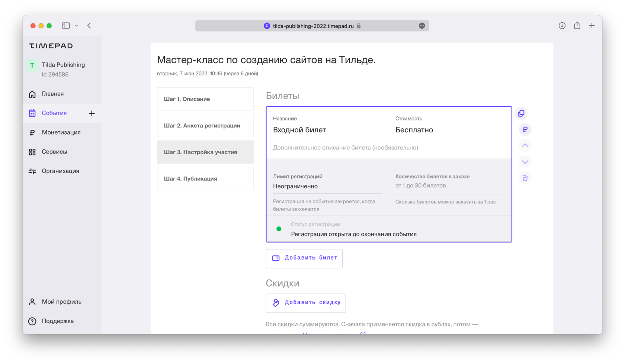Move ticket down with arrow
This screenshot has height=364, width=625.
[x=525, y=162]
